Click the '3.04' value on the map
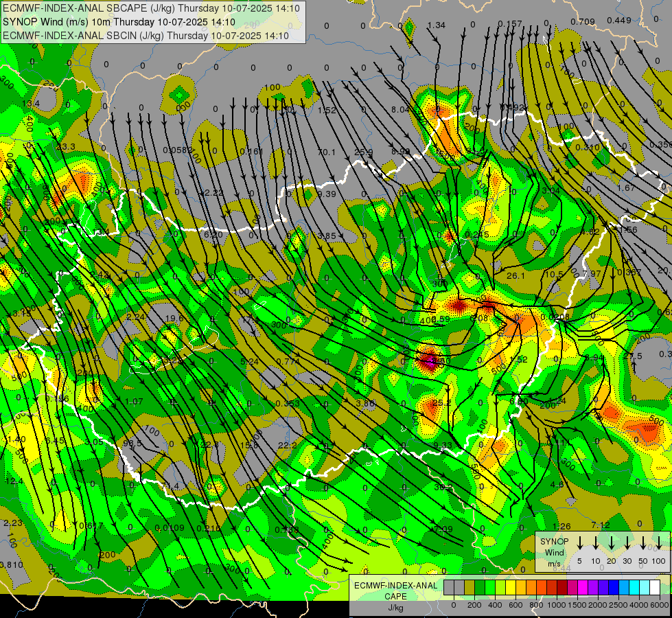 551,190
